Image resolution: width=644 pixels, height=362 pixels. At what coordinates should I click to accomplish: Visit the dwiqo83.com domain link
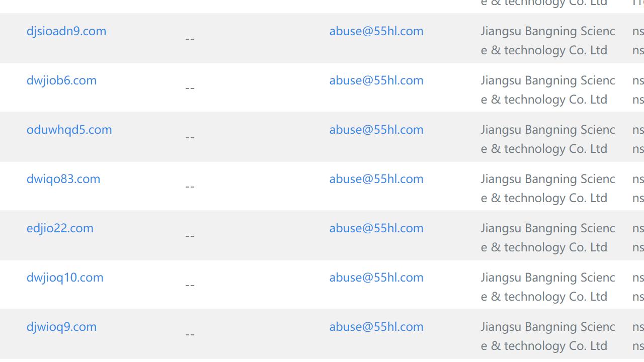pyautogui.click(x=63, y=179)
